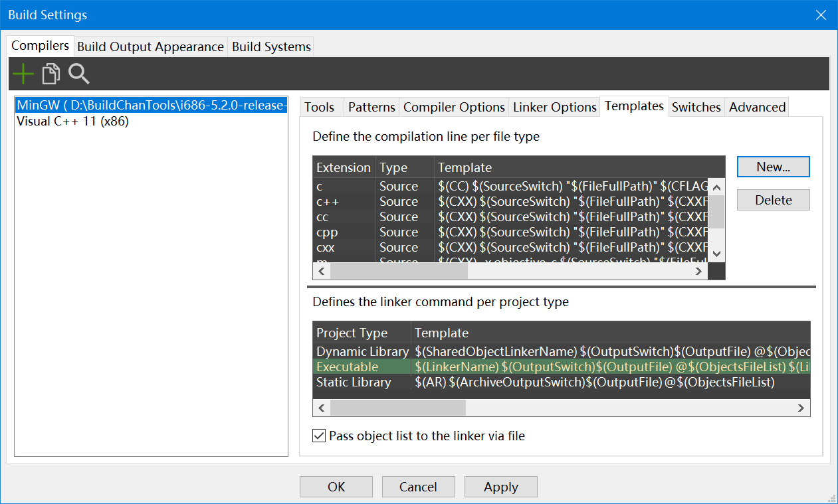
Task: Switch to Build Output Appearance tab
Action: 150,47
